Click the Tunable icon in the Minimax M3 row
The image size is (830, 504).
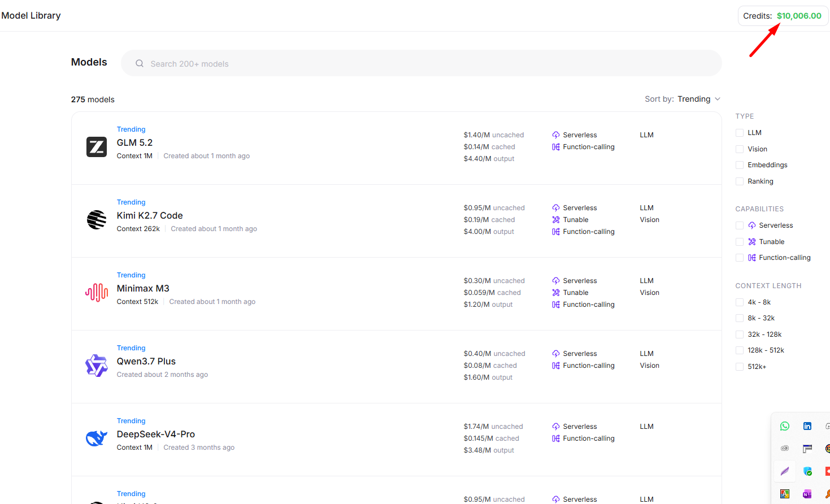[x=556, y=293]
